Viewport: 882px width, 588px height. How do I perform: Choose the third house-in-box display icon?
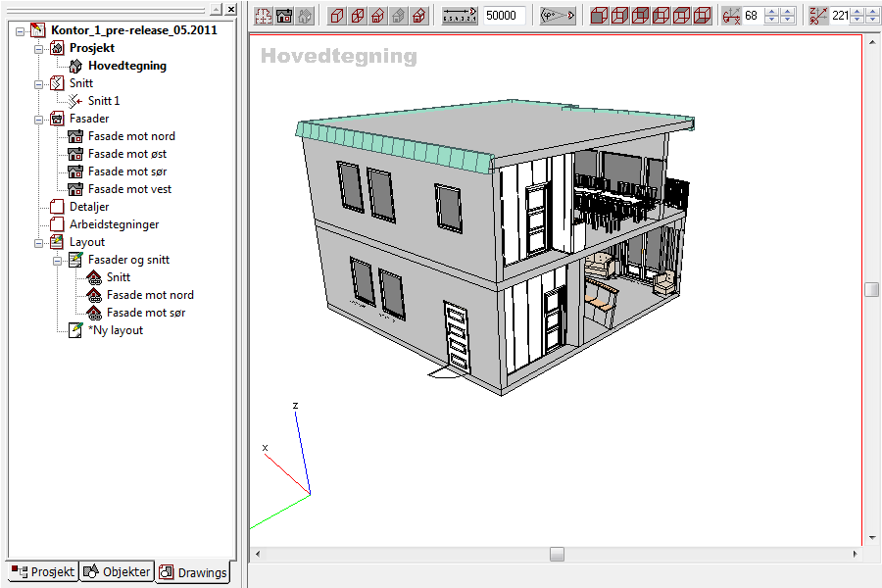[377, 16]
